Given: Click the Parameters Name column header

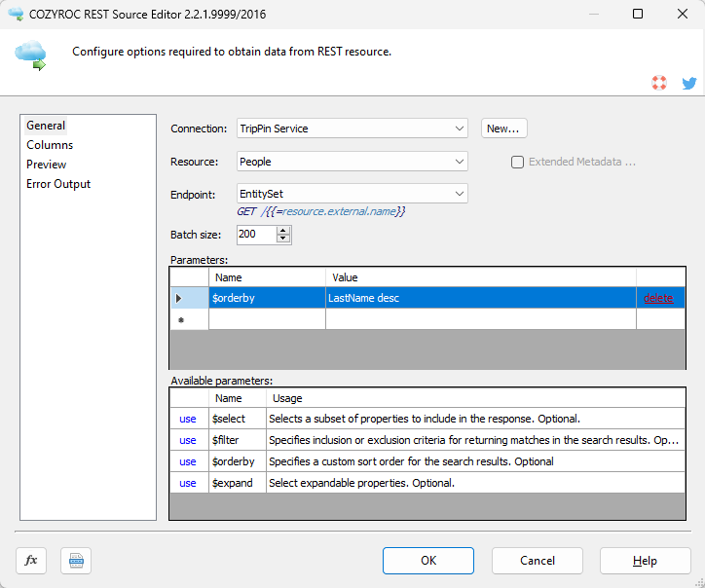Looking at the screenshot, I should click(267, 277).
